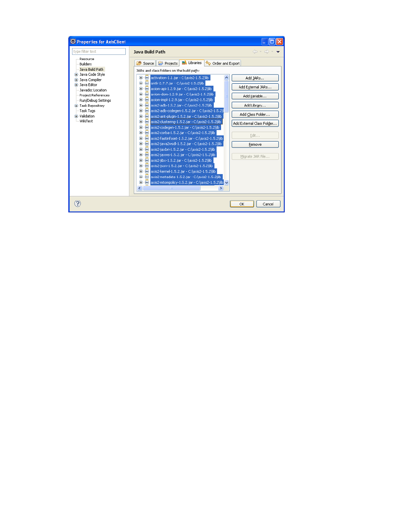Screen dimensions: 400x532
Task: Select Run/Debug Settings tree item
Action: (x=95, y=101)
